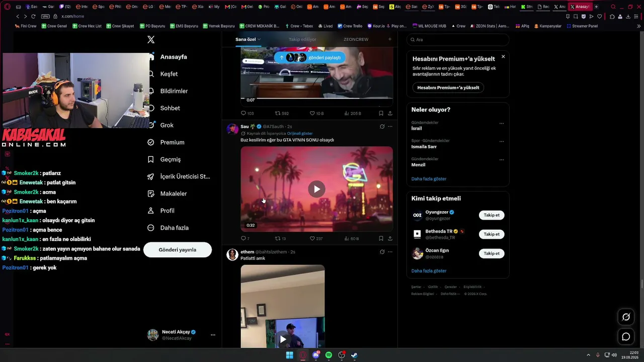Image resolution: width=644 pixels, height=362 pixels.
Task: Open more options for İsrail trend
Action: pos(502,123)
